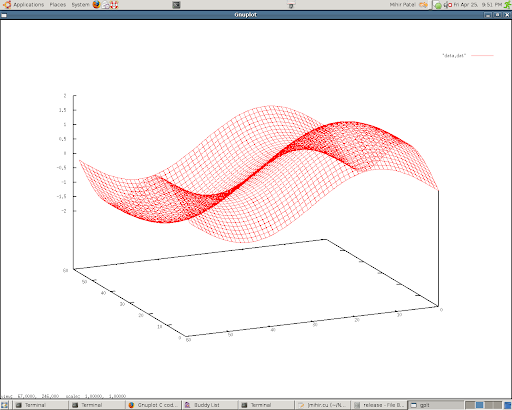
Task: Click the red legend line sample
Action: click(x=482, y=56)
